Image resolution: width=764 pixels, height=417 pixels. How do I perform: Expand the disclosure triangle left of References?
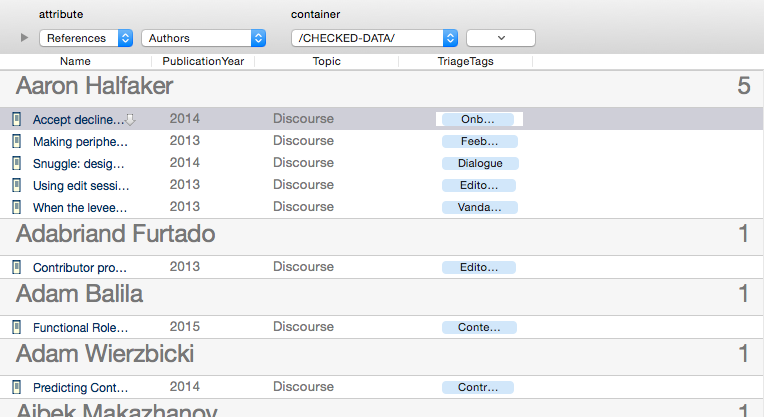point(25,38)
